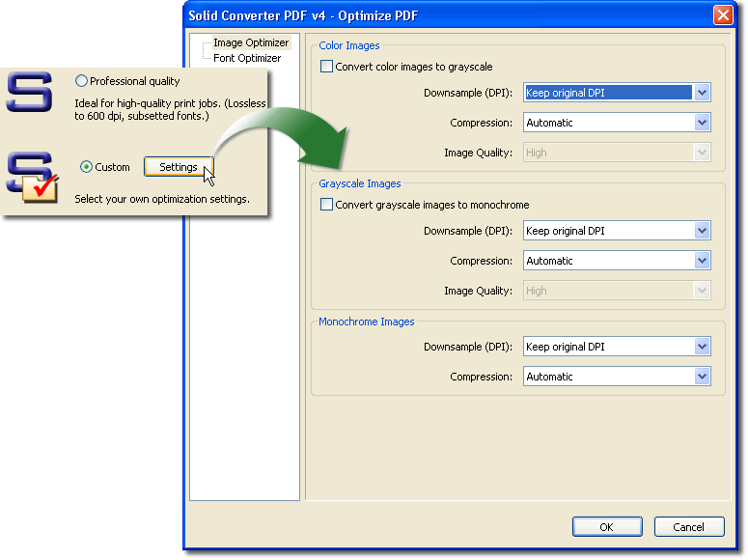Open Color Images Compression dropdown

pos(617,123)
